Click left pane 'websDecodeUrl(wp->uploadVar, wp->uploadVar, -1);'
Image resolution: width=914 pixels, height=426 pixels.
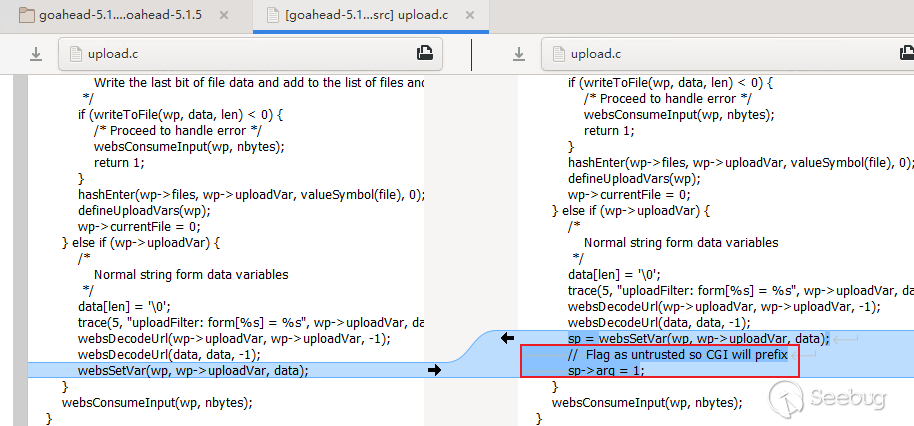tap(234, 339)
